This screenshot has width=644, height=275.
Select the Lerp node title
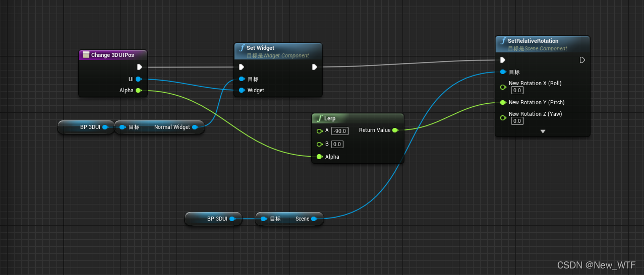(x=330, y=118)
